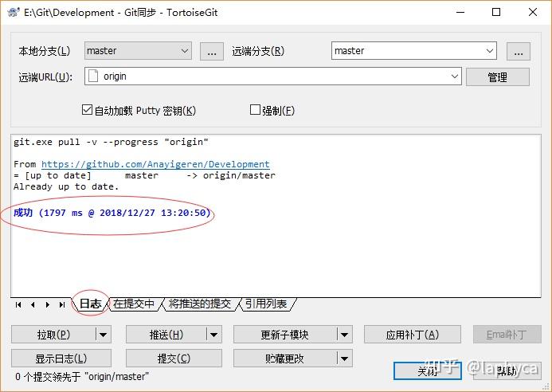Click the 帮助 help button

tap(507, 370)
